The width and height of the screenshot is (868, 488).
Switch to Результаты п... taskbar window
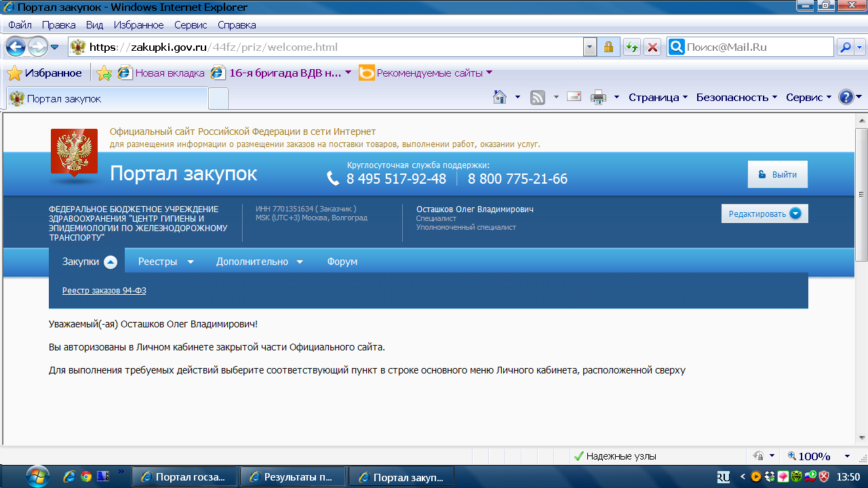tap(293, 476)
